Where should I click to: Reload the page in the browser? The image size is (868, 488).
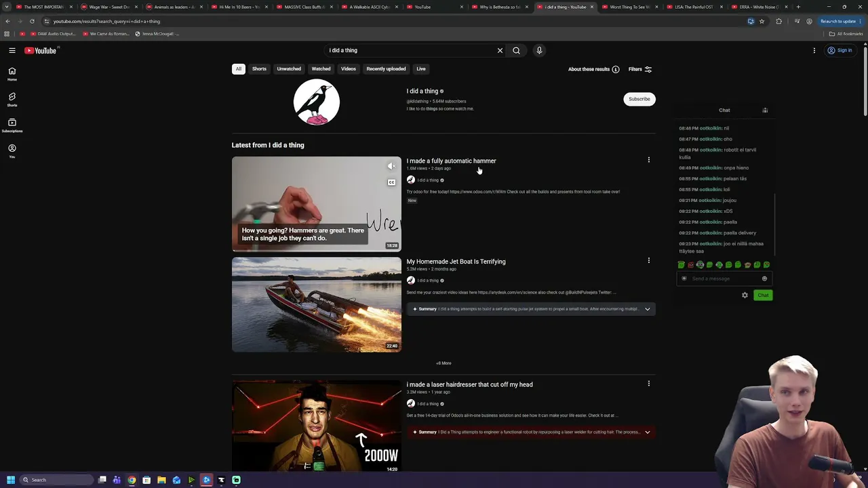(32, 21)
